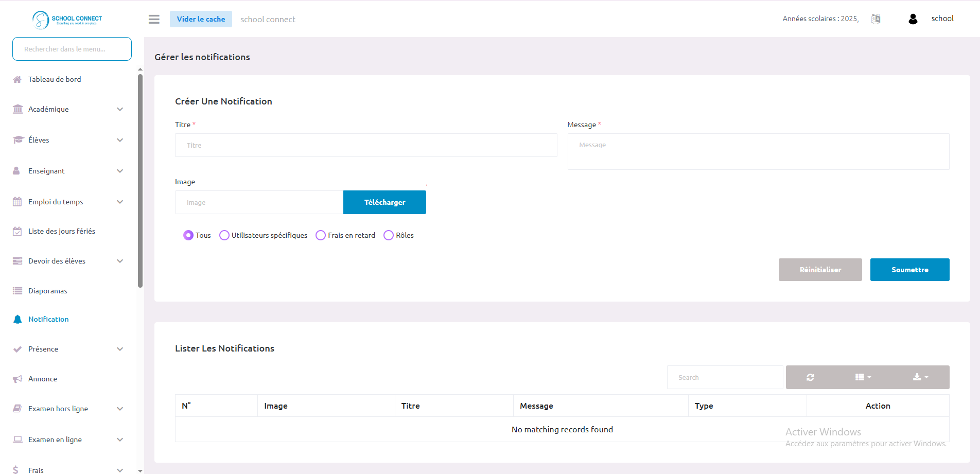Select the Rôles radio option

click(389, 235)
